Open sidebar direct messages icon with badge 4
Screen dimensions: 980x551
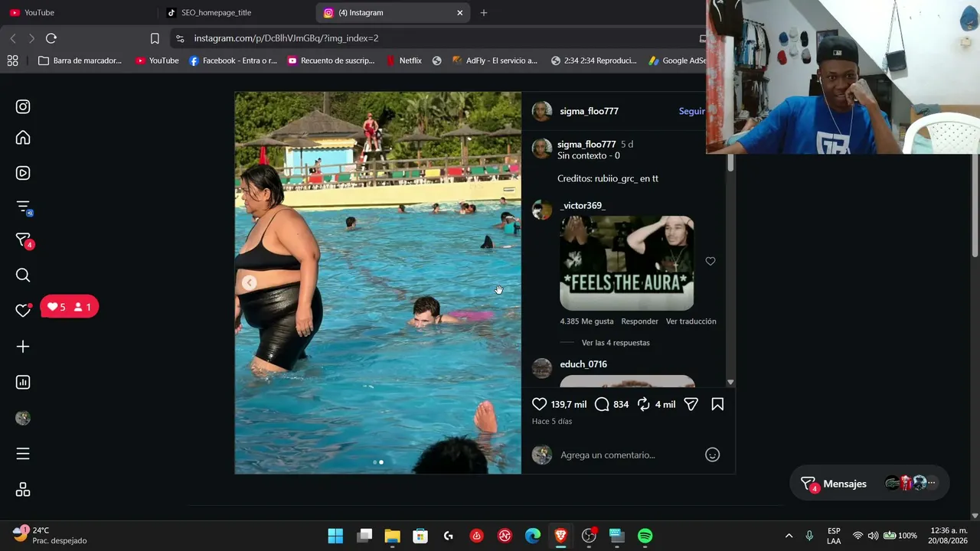click(x=23, y=240)
